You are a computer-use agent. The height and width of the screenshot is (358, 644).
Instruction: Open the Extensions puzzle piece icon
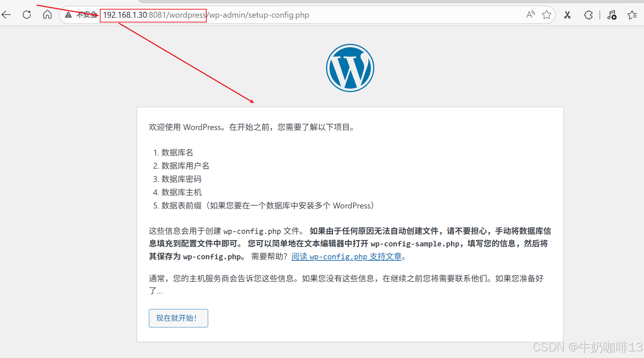click(x=588, y=15)
